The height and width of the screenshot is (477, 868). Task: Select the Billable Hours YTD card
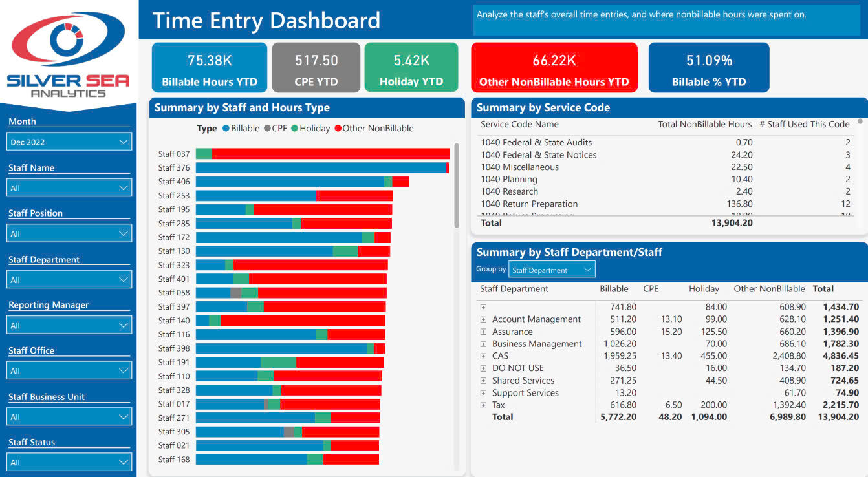coord(210,67)
